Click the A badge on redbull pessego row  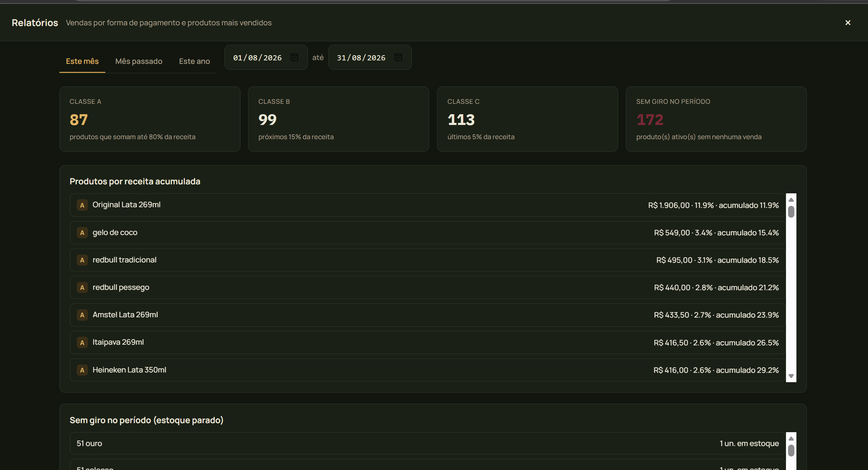tap(82, 287)
